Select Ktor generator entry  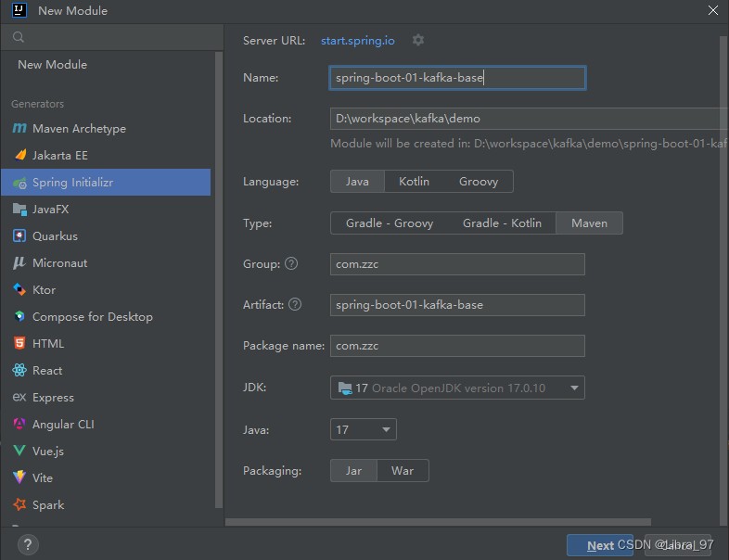tap(106, 289)
